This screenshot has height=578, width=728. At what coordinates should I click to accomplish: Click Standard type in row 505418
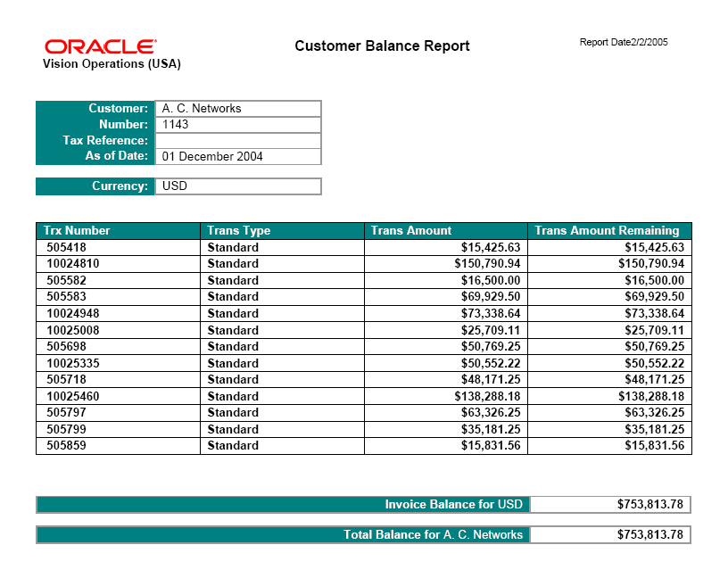click(233, 247)
